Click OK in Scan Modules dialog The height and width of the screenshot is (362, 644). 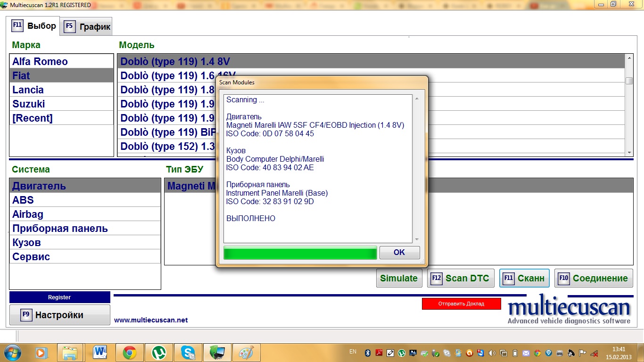point(399,252)
